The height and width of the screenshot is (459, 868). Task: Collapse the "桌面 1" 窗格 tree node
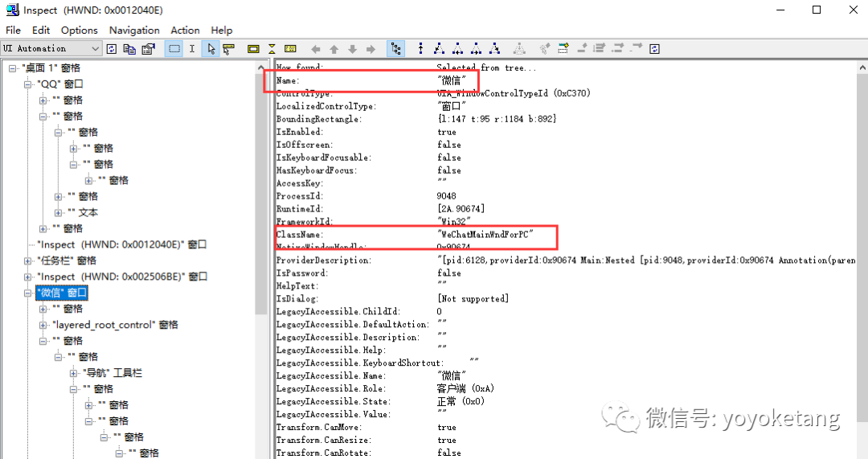12,68
